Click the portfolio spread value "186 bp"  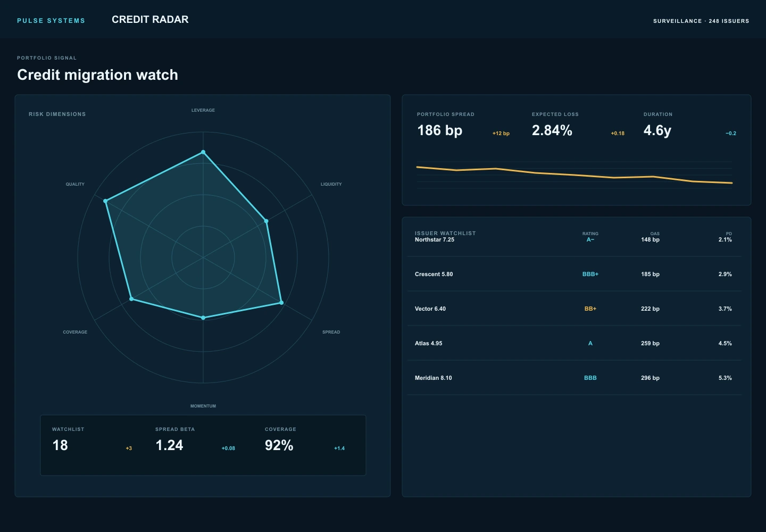(440, 130)
